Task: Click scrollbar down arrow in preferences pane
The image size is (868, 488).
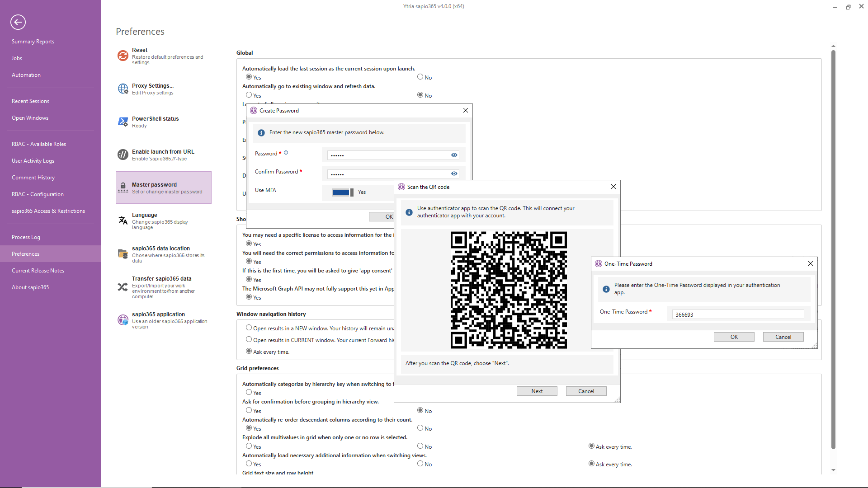Action: pyautogui.click(x=833, y=470)
